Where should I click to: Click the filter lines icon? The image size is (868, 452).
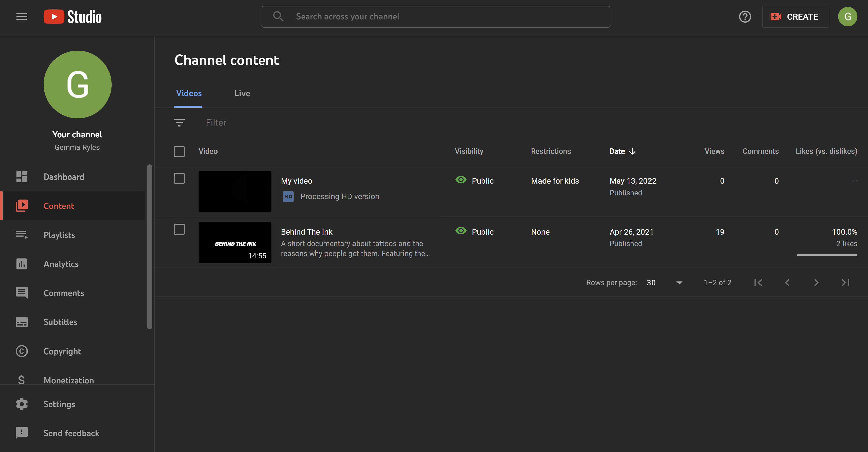click(x=179, y=122)
